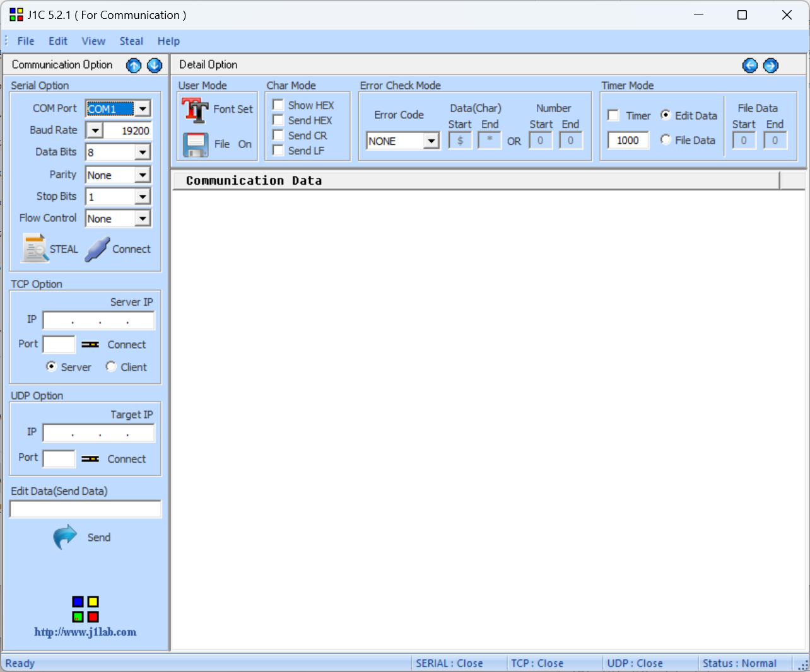Select the Client radio button

111,366
